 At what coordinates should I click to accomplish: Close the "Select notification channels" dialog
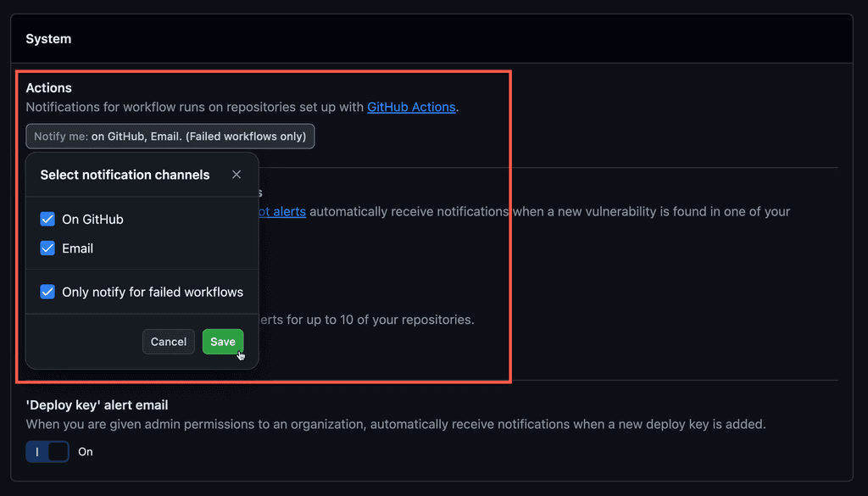(x=236, y=175)
